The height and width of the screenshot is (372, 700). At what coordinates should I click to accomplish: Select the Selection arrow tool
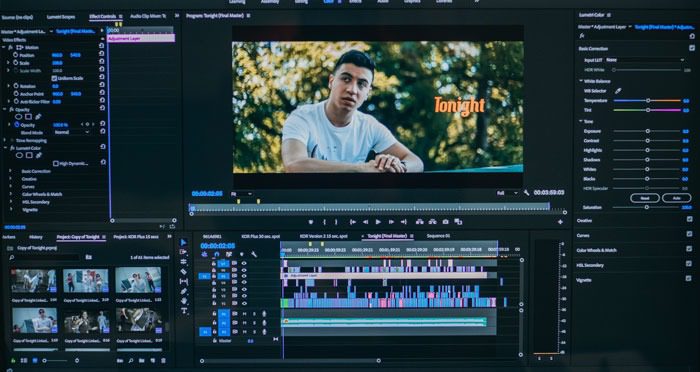[x=183, y=242]
